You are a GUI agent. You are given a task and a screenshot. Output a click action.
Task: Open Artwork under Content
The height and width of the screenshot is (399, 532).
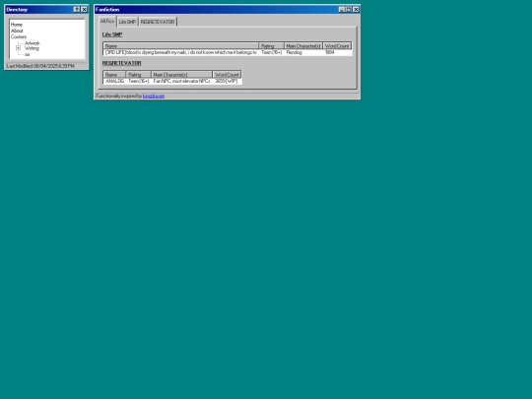click(33, 43)
